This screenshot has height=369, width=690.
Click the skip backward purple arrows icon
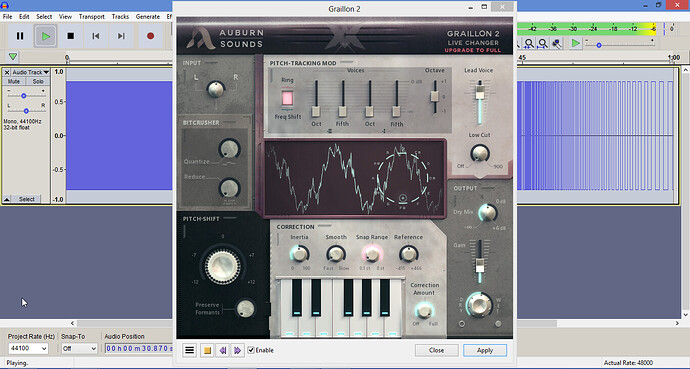pyautogui.click(x=223, y=350)
